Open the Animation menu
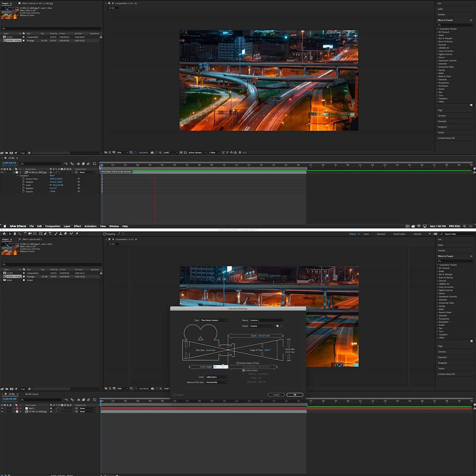Image resolution: width=476 pixels, height=476 pixels. pyautogui.click(x=90, y=226)
